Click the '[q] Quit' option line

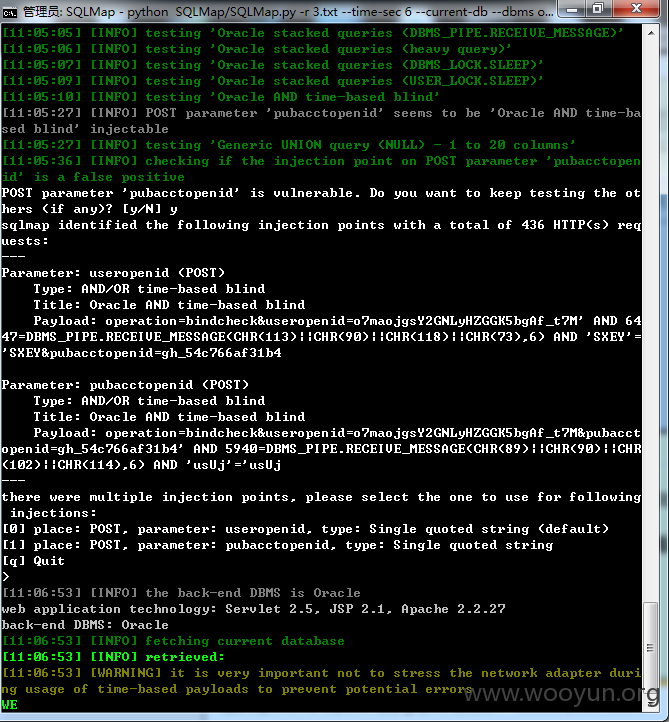click(33, 561)
